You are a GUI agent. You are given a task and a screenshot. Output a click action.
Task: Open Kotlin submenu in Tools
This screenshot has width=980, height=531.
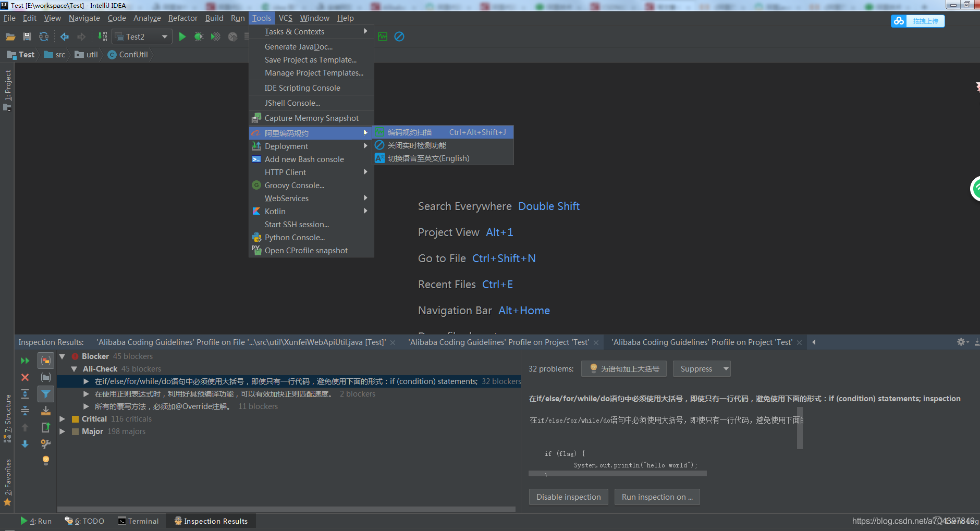click(x=311, y=212)
